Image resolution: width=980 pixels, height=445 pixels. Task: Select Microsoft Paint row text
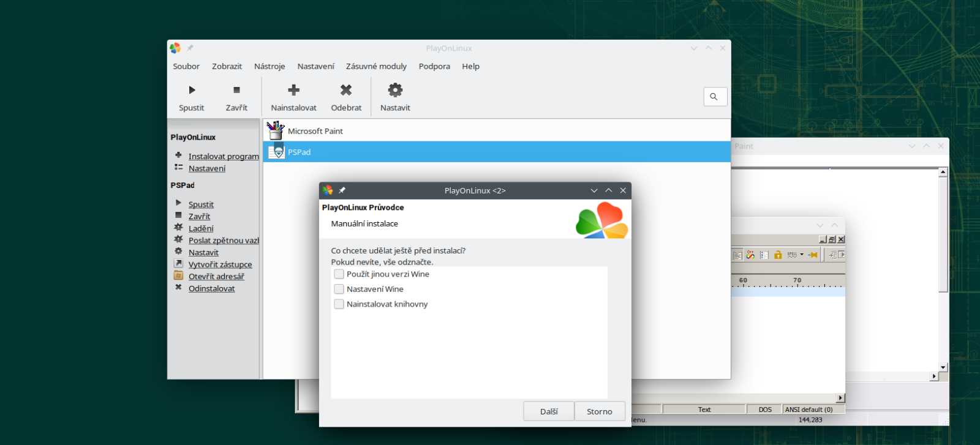[x=315, y=131]
